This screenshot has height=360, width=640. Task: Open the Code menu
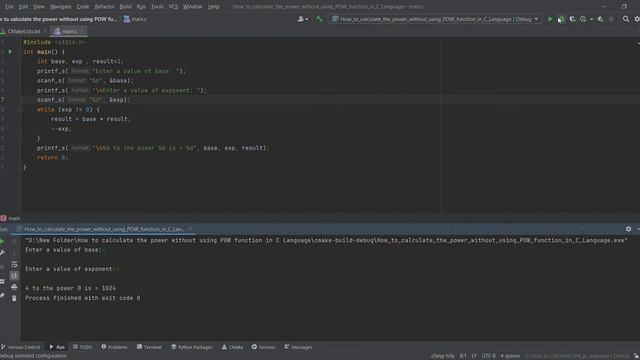click(x=83, y=7)
